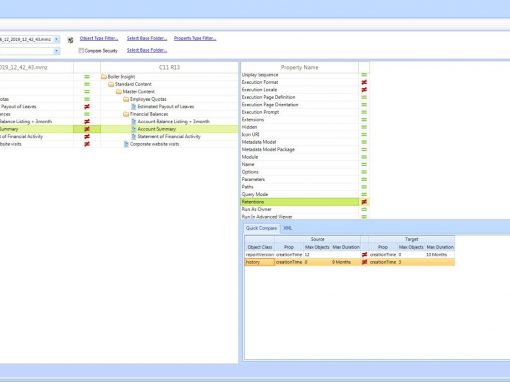The width and height of the screenshot is (510, 382).
Task: Select the Master Content tree node
Action: tap(139, 92)
